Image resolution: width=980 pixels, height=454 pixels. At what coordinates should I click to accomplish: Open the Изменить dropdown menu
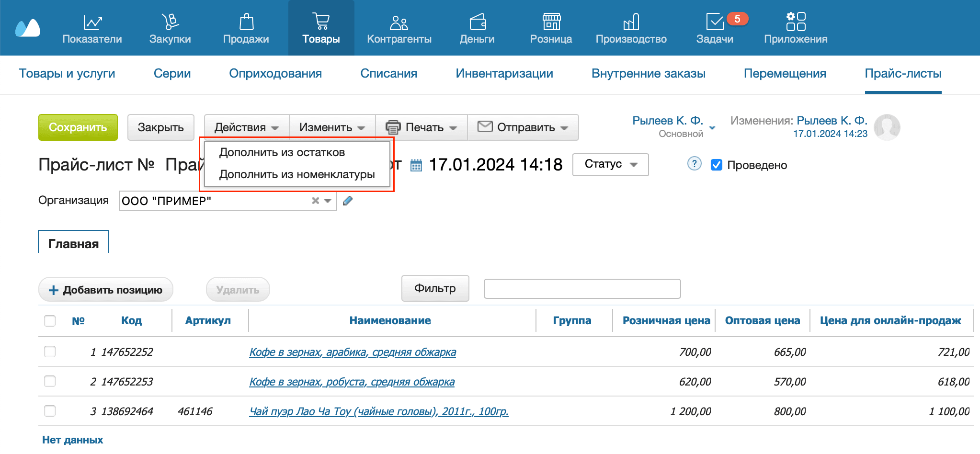click(332, 127)
